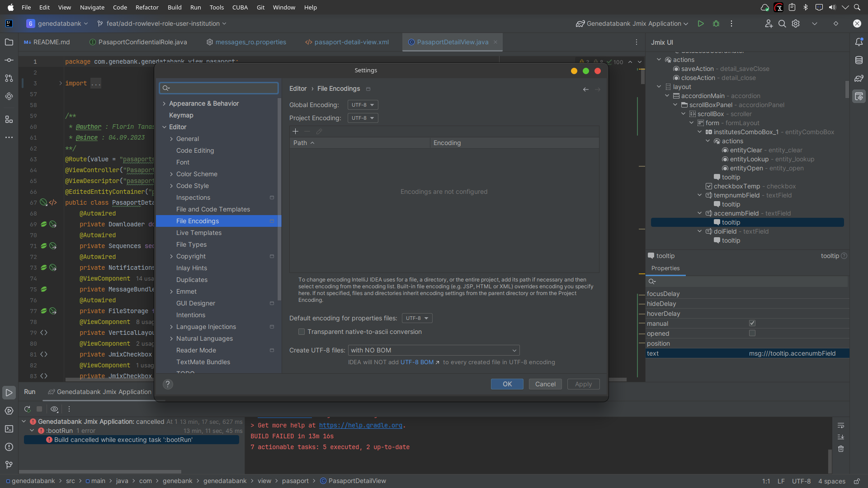Open the Git tool window icon
The width and height of the screenshot is (868, 488).
tap(9, 465)
